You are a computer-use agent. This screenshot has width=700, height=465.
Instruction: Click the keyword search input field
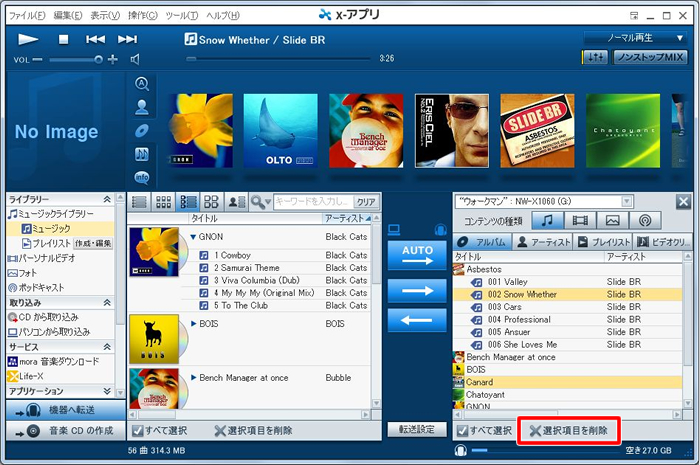click(312, 201)
